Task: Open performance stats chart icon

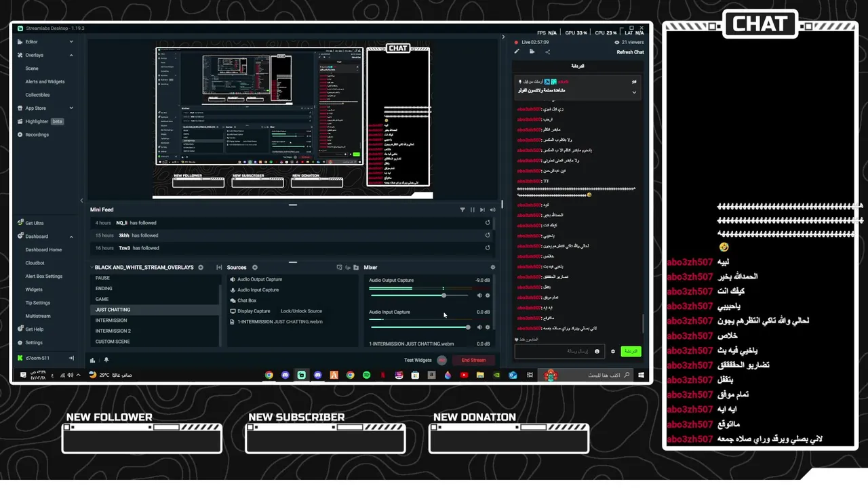Action: point(93,360)
